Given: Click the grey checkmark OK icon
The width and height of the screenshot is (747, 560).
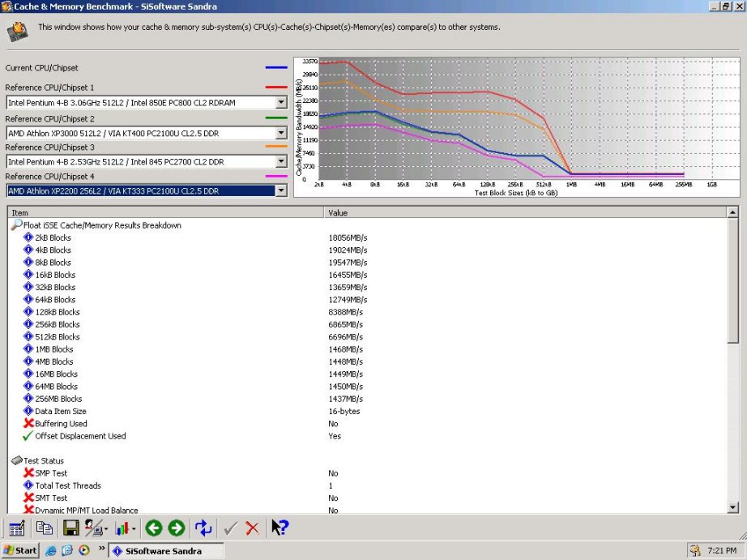Looking at the screenshot, I should (231, 528).
